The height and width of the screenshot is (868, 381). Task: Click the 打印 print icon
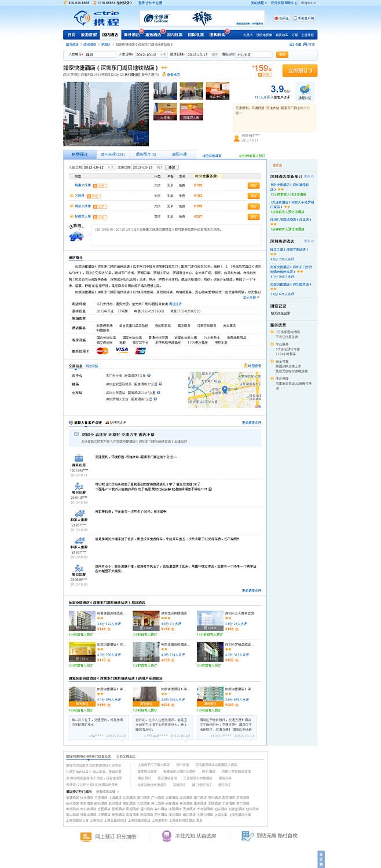(310, 44)
